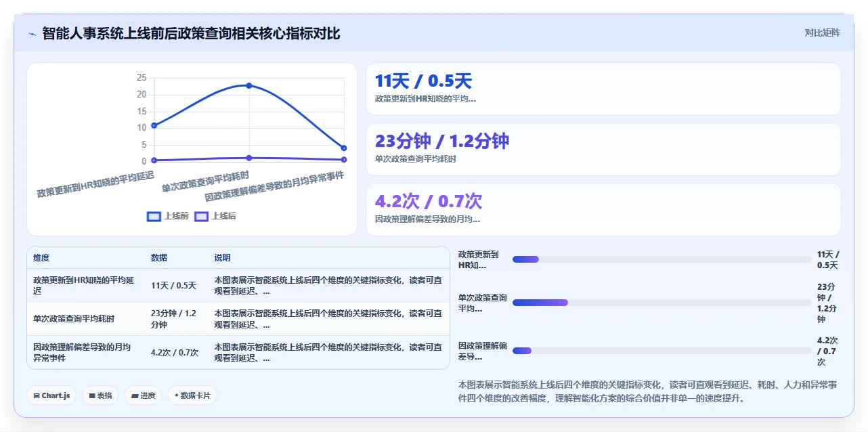The height and width of the screenshot is (432, 868).
Task: Click the 数据 column header
Action: [159, 258]
